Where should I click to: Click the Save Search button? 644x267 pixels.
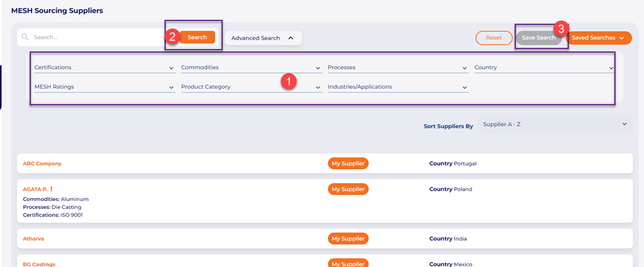538,38
